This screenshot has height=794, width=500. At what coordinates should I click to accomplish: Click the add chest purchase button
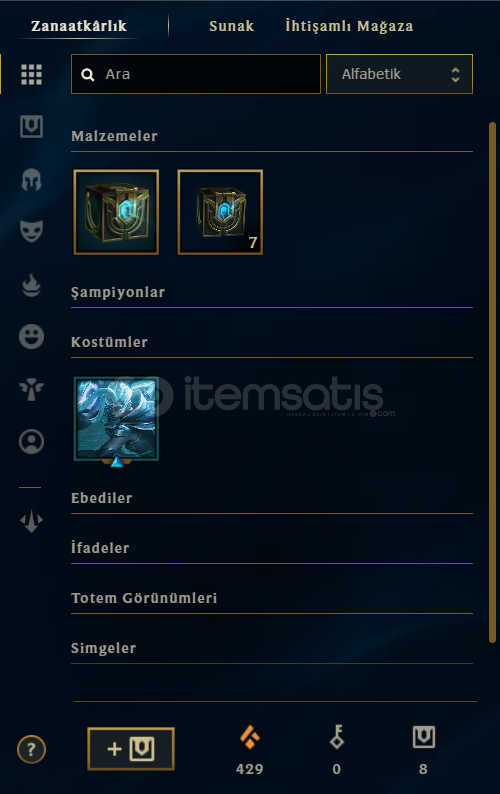coord(131,749)
